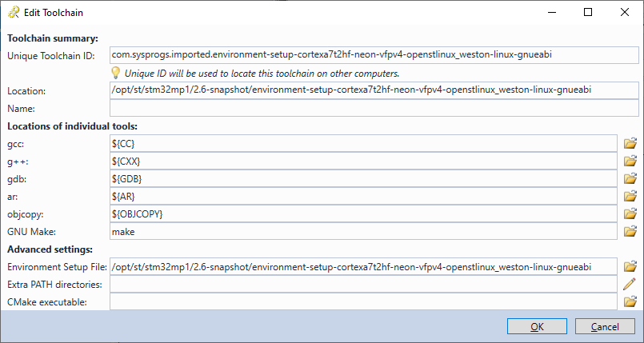Image resolution: width=644 pixels, height=343 pixels.
Task: Confirm changes with the OK button
Action: (x=537, y=326)
